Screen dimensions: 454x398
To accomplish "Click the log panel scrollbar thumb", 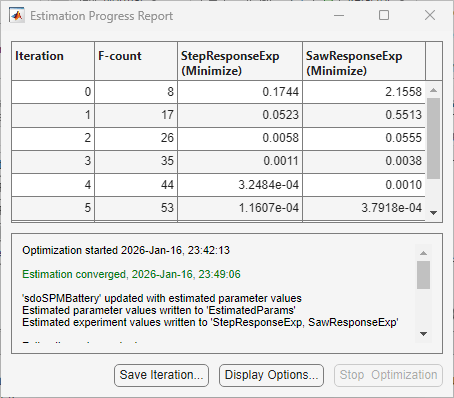I will [423, 275].
